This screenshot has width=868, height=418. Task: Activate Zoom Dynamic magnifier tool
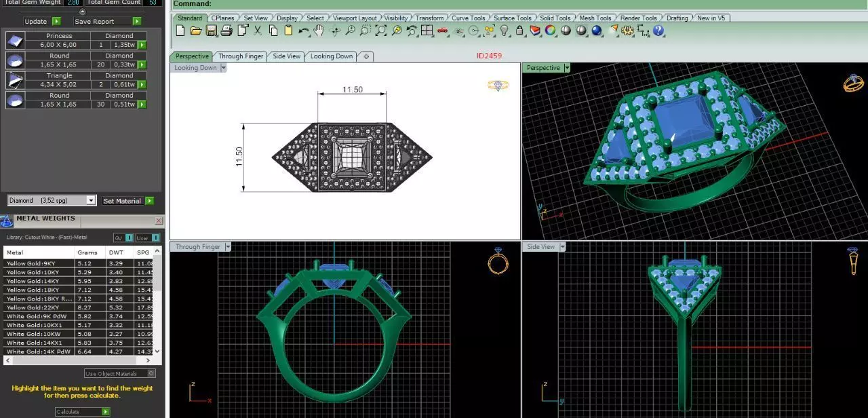pos(350,31)
